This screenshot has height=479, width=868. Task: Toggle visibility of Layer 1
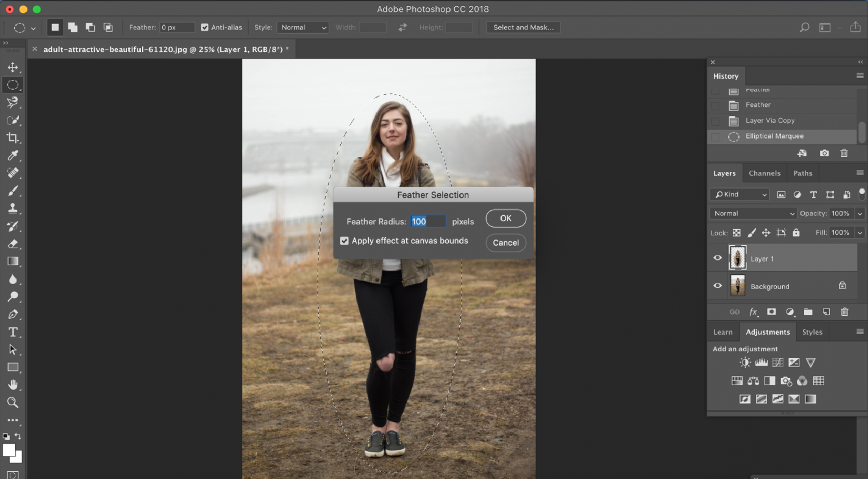point(718,258)
